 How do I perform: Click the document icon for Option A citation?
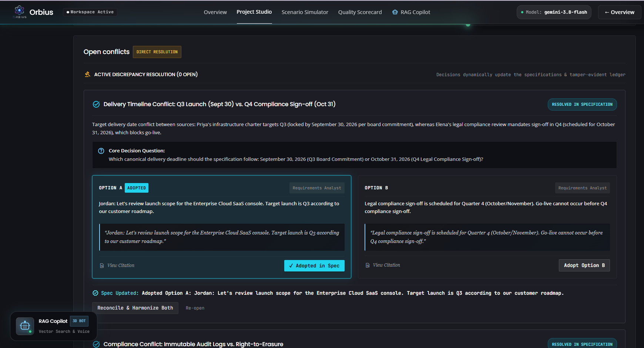102,266
